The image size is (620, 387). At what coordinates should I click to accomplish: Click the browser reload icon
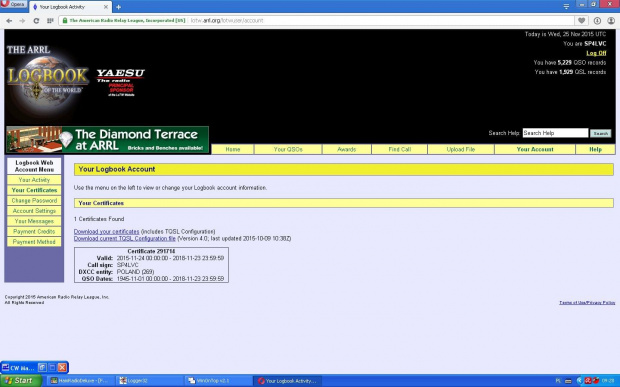[x=36, y=21]
